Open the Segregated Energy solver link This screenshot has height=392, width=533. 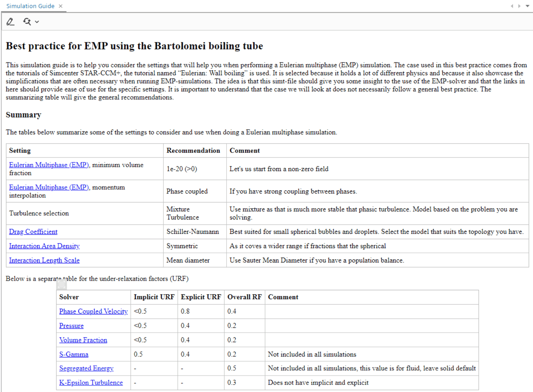coord(86,368)
